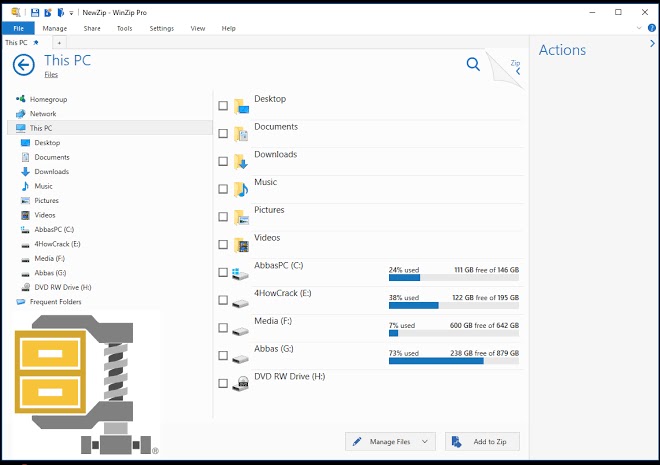
Task: Click the Music note icon in sidebar
Action: coord(25,186)
